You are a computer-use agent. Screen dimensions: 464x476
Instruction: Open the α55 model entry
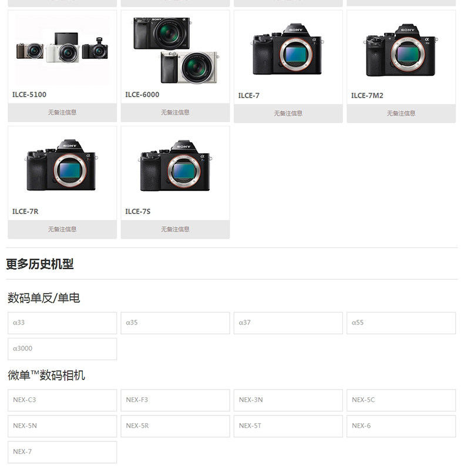pos(401,323)
